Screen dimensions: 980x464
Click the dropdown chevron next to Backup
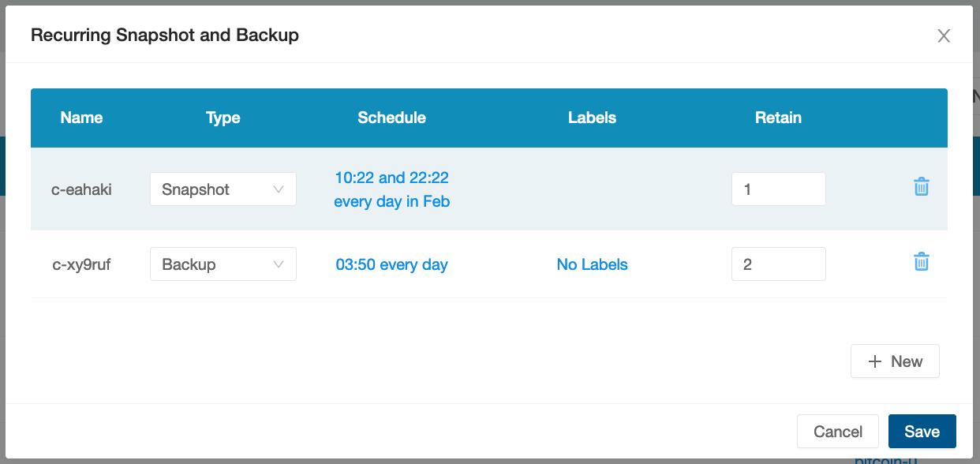[280, 264]
